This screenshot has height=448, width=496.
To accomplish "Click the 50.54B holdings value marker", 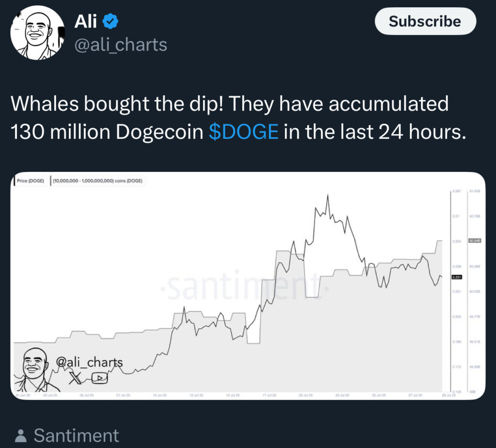I will [474, 241].
